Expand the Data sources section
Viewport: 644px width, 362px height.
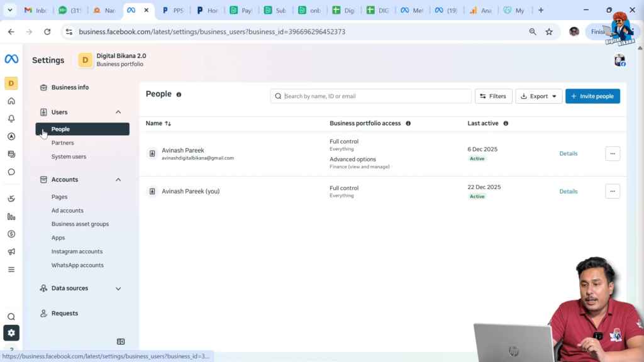(118, 288)
